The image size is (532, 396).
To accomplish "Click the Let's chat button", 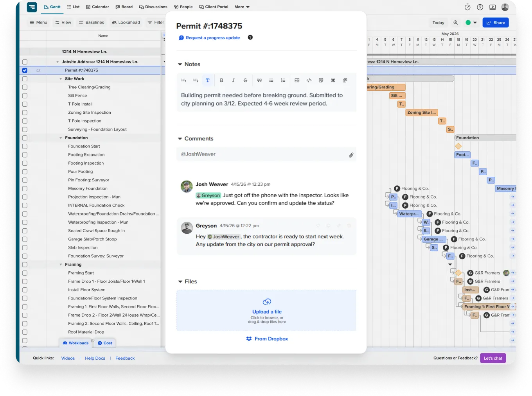I will [x=493, y=358].
